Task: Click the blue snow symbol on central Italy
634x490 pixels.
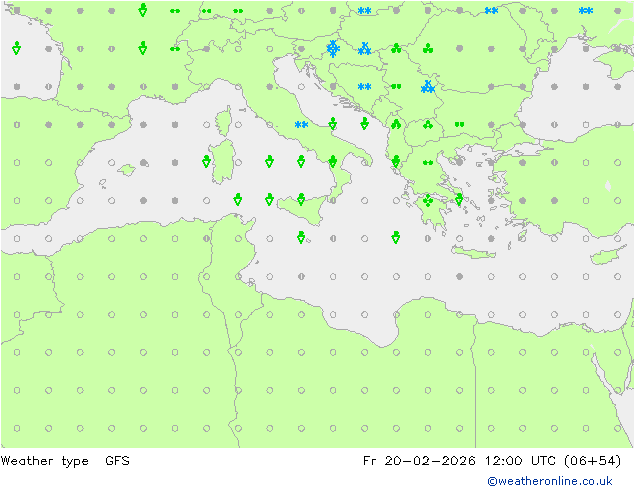Action: (x=301, y=125)
